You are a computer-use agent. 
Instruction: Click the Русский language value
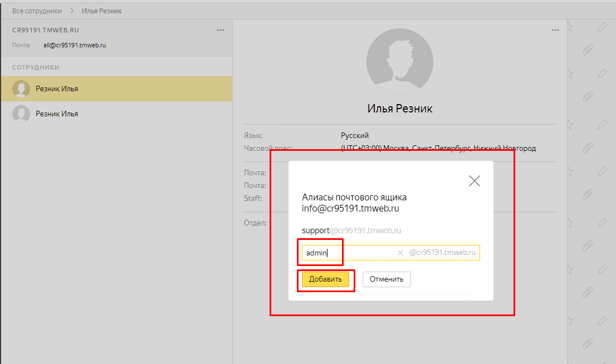tap(355, 135)
